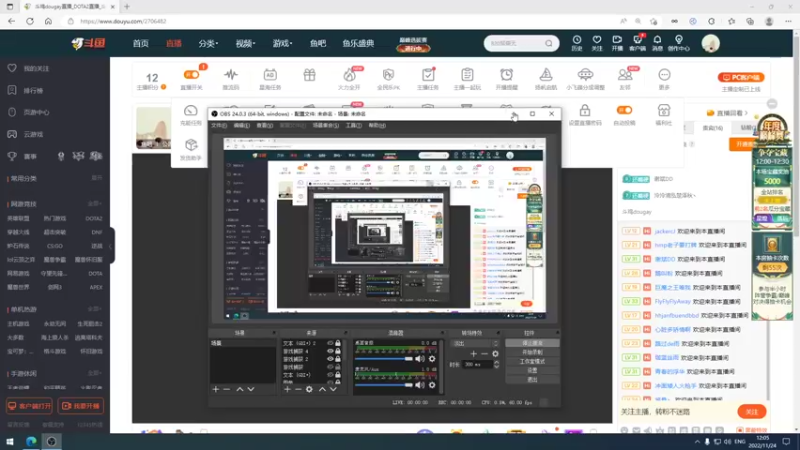
Task: Open the 编辑(E) menu in OBS
Action: pyautogui.click(x=241, y=126)
